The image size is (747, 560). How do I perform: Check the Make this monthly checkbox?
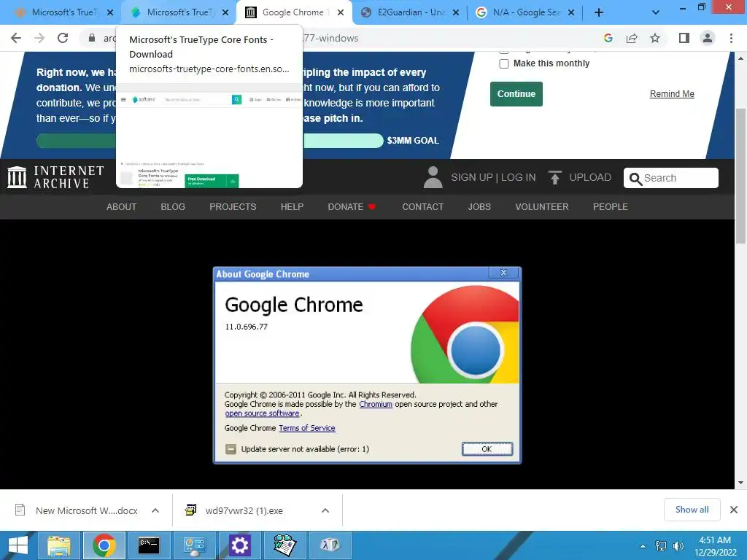pos(504,63)
